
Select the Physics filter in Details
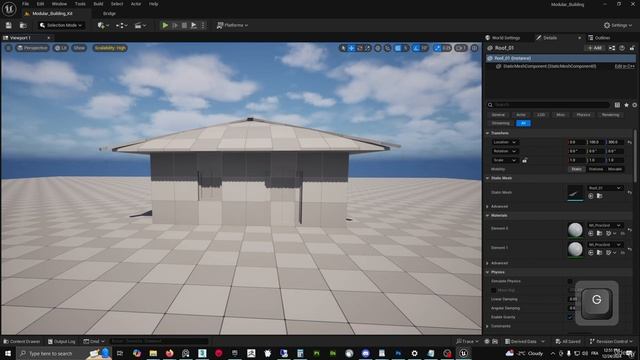pyautogui.click(x=583, y=115)
